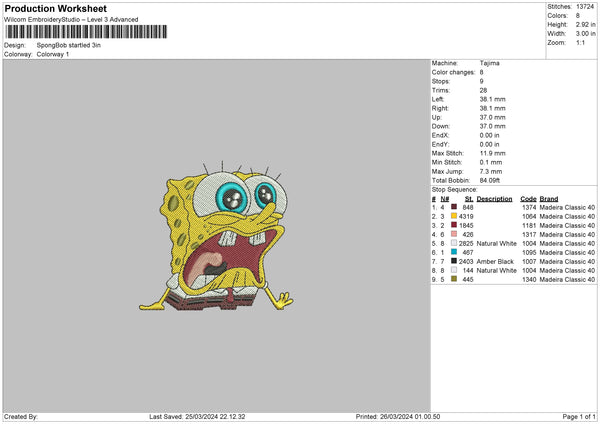Select the dark maroon swatch in stop 1
This screenshot has width=600, height=424.
coord(454,207)
